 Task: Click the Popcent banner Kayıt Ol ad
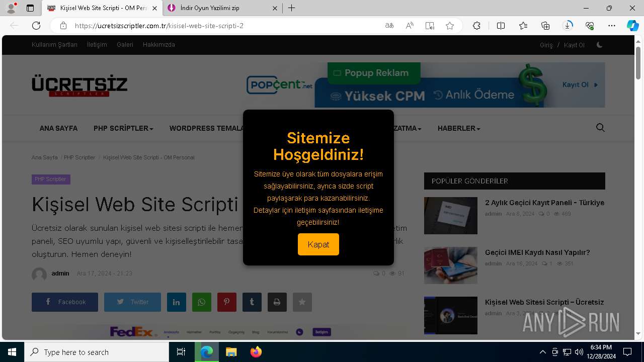426,85
